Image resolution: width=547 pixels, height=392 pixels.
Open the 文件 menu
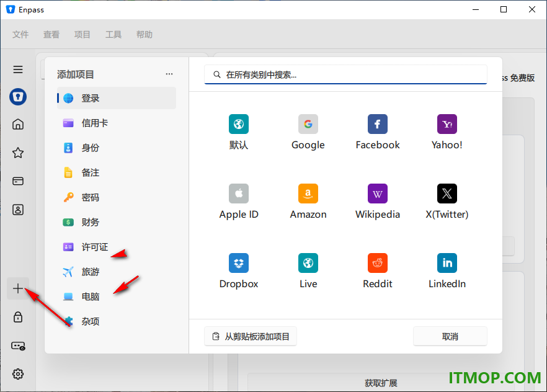[20, 35]
